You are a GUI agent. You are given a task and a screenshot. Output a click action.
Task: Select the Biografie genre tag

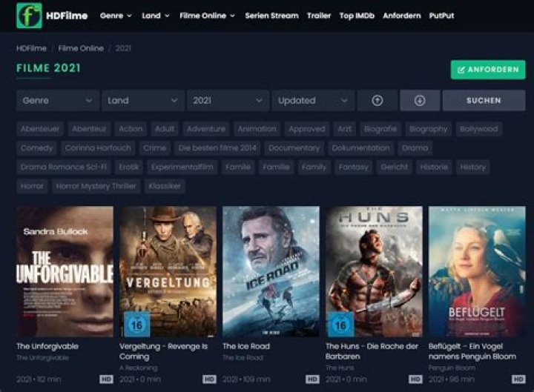tap(380, 129)
